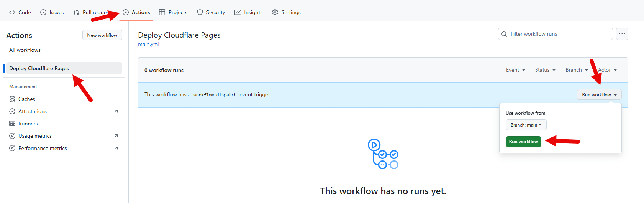This screenshot has width=644, height=203.
Task: Open the main.yml workflow file link
Action: [149, 44]
